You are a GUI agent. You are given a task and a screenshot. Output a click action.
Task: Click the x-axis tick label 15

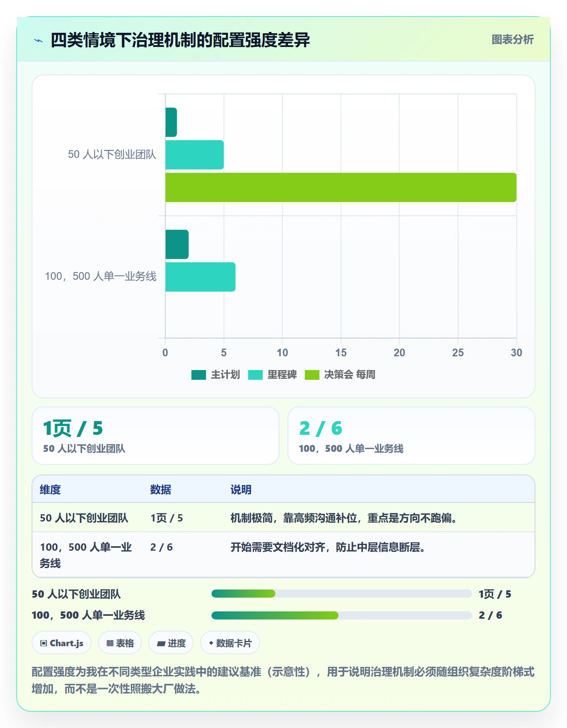tap(341, 353)
